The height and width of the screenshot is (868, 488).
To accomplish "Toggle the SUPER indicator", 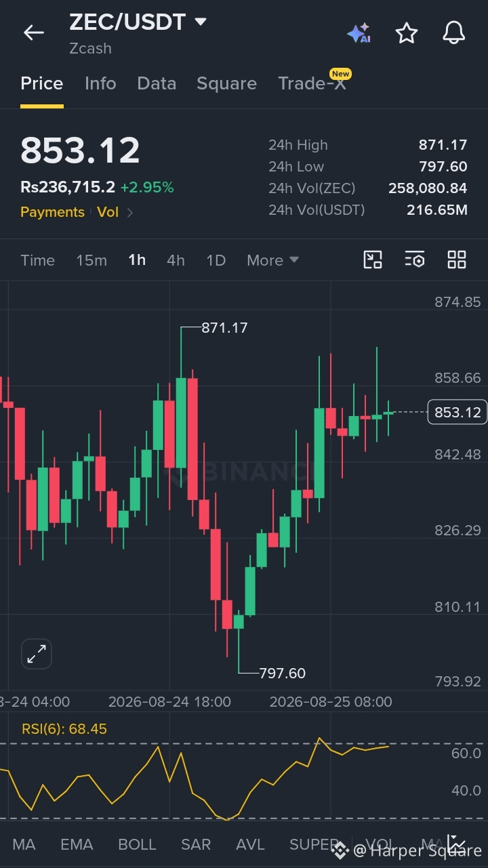I will [x=314, y=844].
